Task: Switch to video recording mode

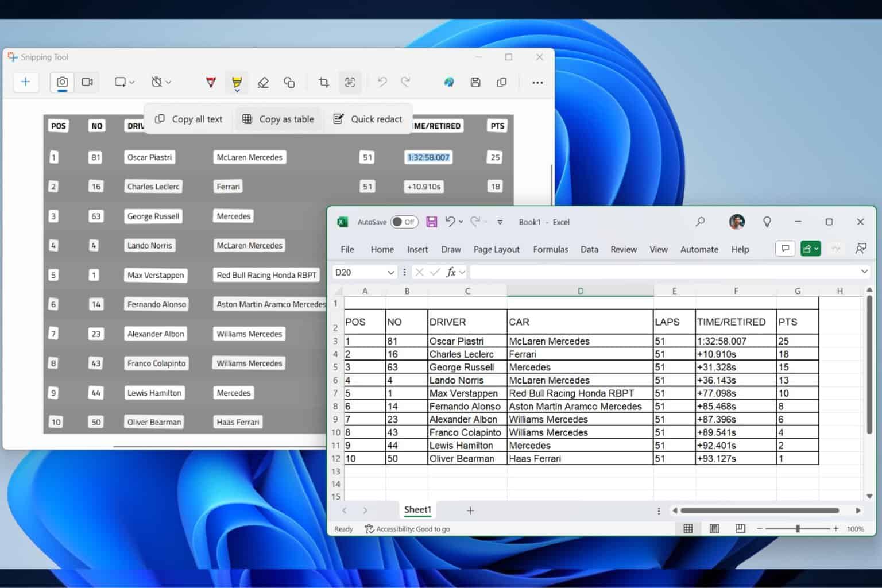Action: point(87,82)
